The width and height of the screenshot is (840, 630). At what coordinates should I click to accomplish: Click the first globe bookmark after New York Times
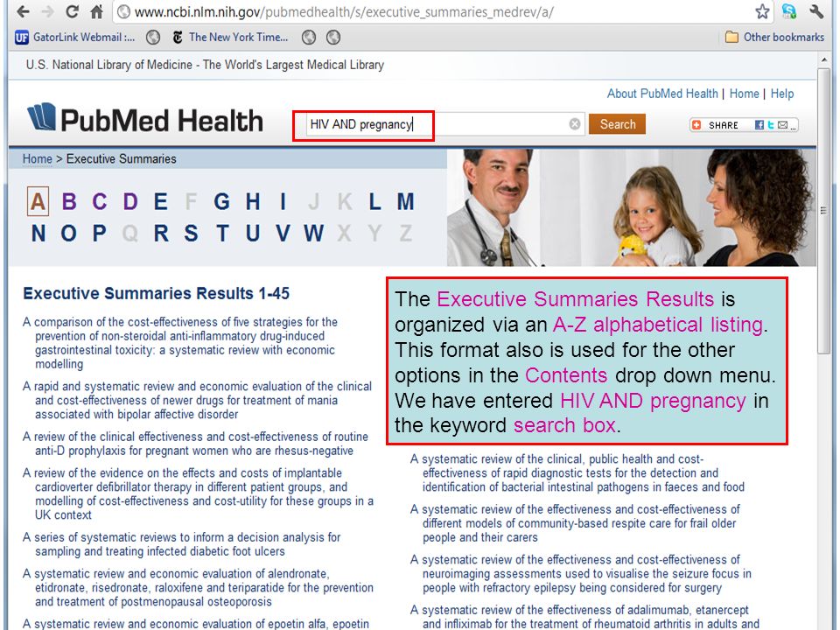[x=309, y=37]
